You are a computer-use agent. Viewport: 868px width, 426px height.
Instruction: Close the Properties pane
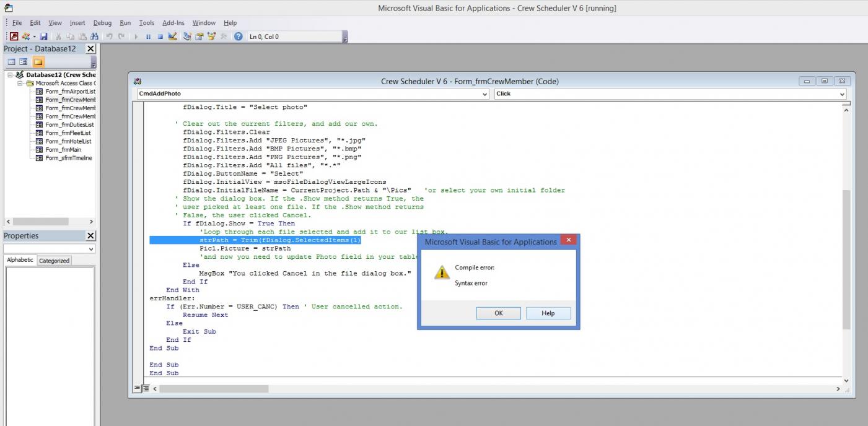90,236
